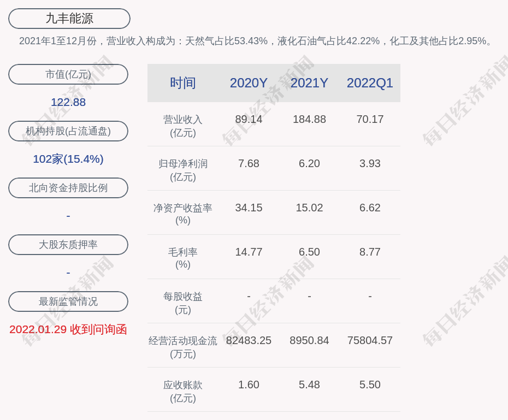This screenshot has width=508, height=420.
Task: Open the red 2022.01.29 收到问询函 notice
Action: coord(68,329)
